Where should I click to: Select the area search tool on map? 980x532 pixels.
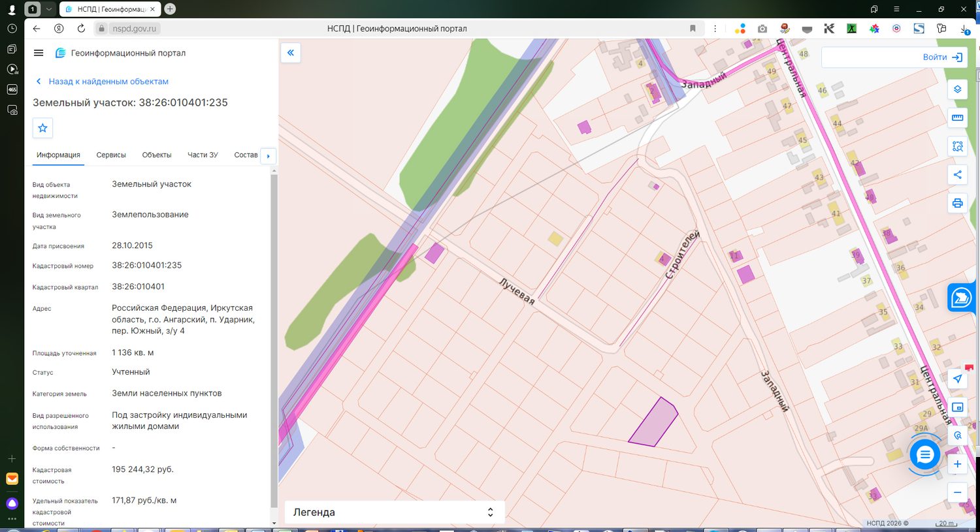957,146
